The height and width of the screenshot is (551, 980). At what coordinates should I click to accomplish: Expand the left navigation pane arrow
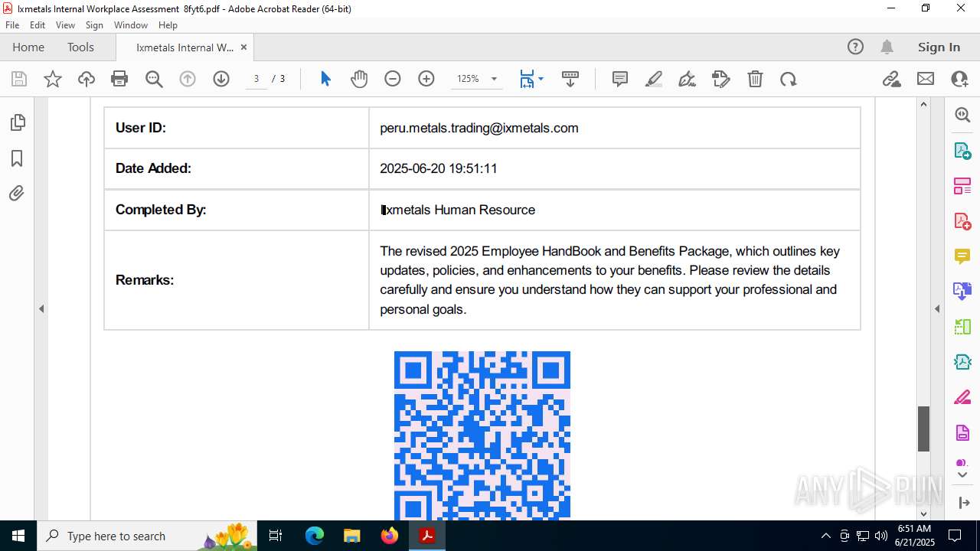41,309
